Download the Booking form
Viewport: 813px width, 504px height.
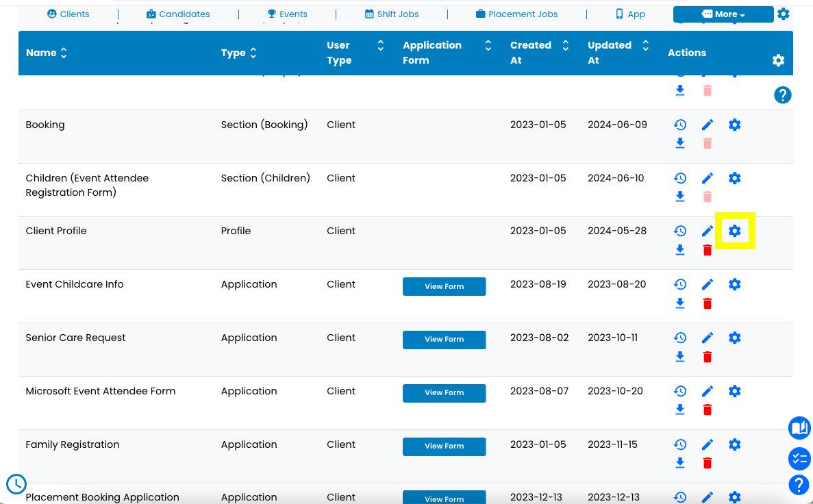tap(679, 143)
